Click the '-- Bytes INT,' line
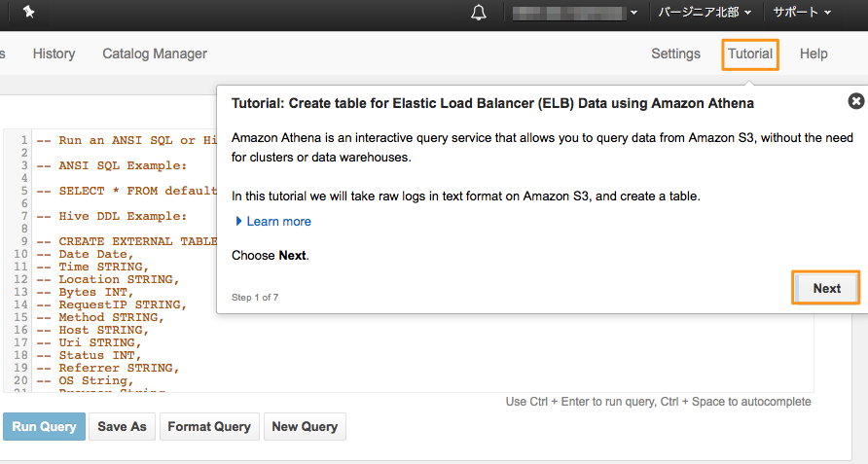This screenshot has height=464, width=868. (86, 292)
